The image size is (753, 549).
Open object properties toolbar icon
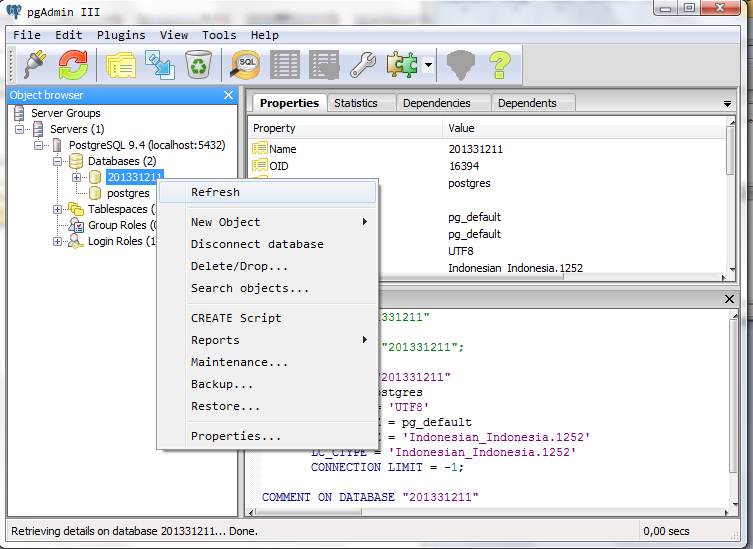coord(121,65)
